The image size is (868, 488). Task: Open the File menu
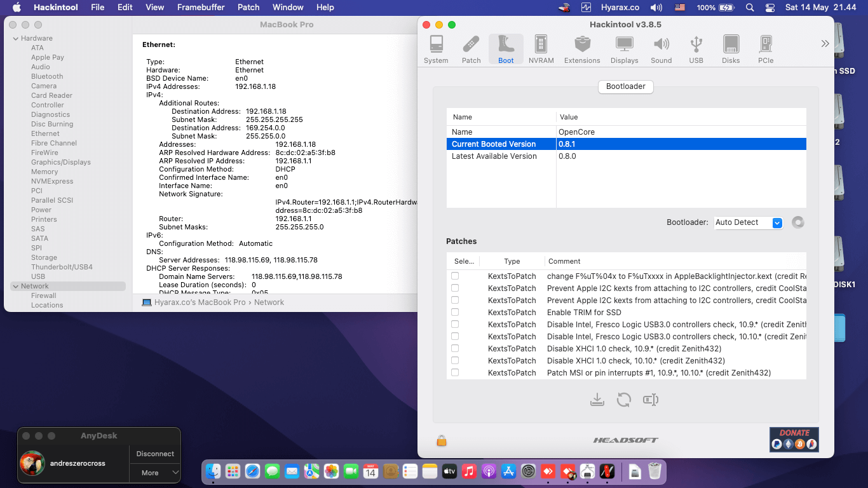tap(97, 8)
